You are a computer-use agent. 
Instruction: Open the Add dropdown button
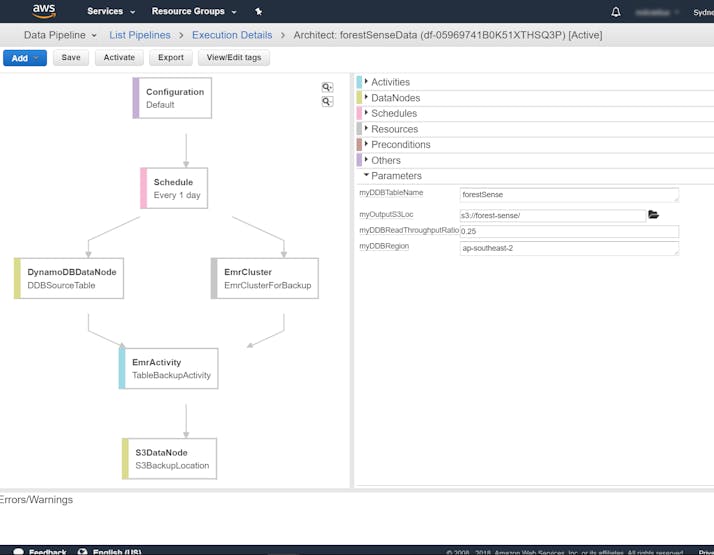pos(25,58)
